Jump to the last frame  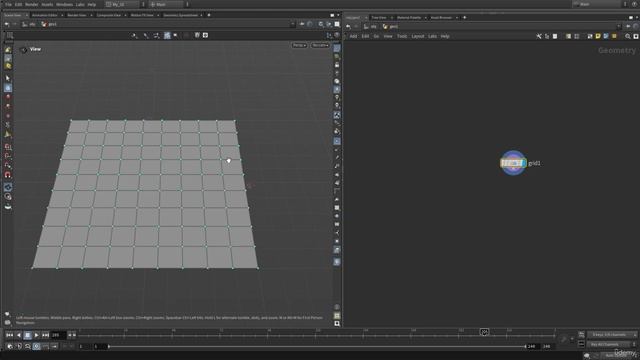pyautogui.click(x=46, y=335)
